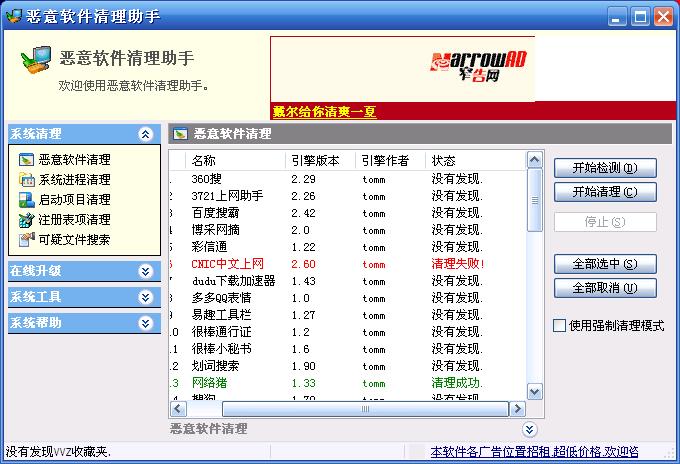Click the 清理成功 status cell

[x=457, y=383]
